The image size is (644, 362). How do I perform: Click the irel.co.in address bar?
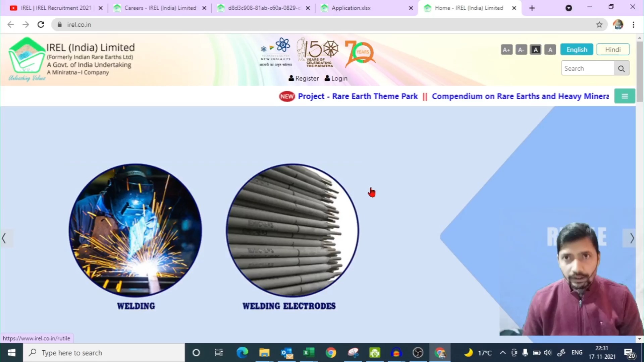tap(329, 24)
